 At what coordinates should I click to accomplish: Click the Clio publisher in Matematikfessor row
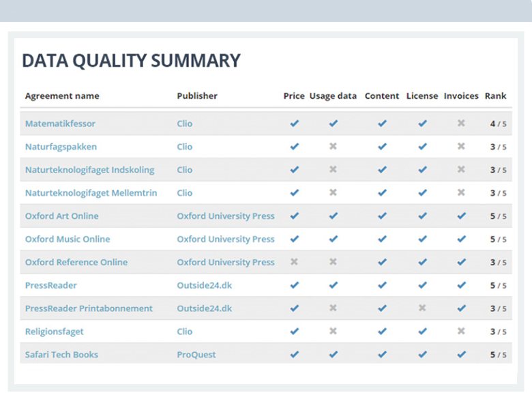(x=185, y=123)
